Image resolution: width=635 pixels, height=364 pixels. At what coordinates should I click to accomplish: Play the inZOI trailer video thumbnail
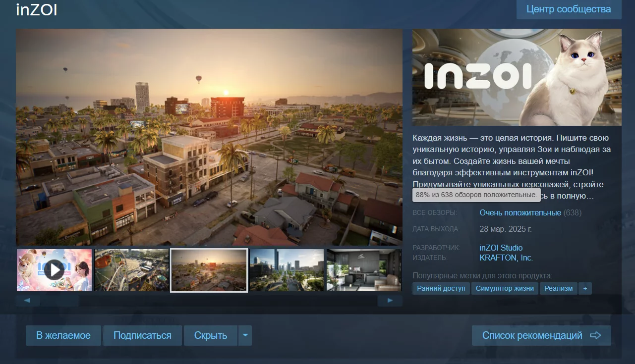coord(54,270)
